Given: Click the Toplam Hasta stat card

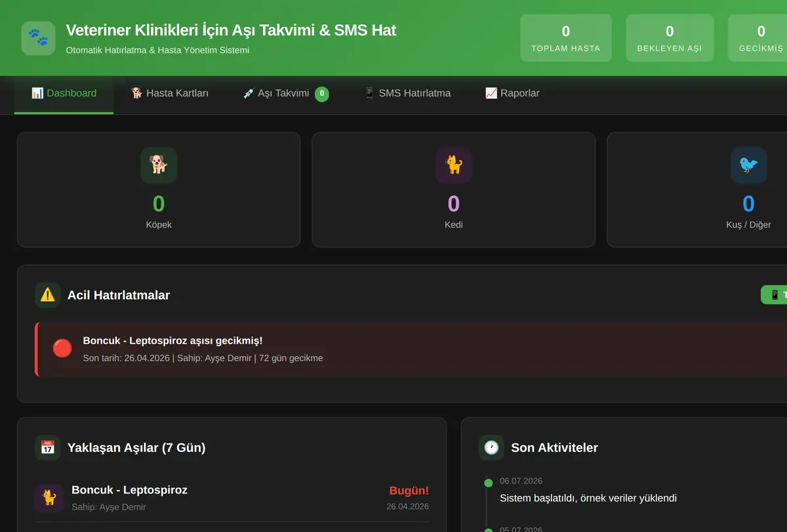Looking at the screenshot, I should point(566,38).
